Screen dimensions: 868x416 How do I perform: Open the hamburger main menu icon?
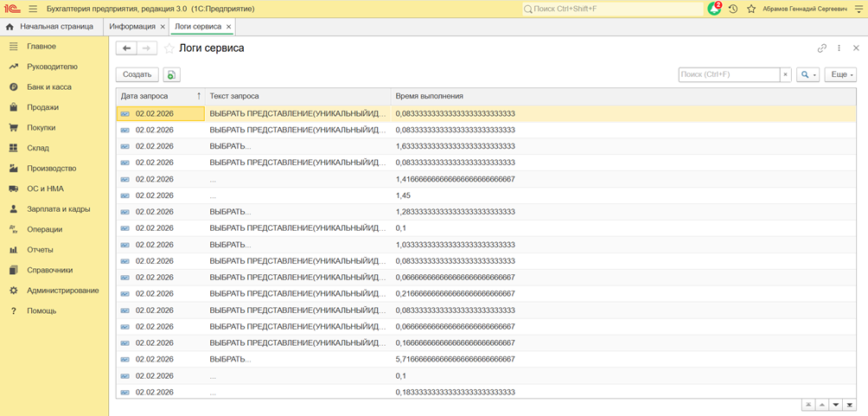click(x=33, y=9)
